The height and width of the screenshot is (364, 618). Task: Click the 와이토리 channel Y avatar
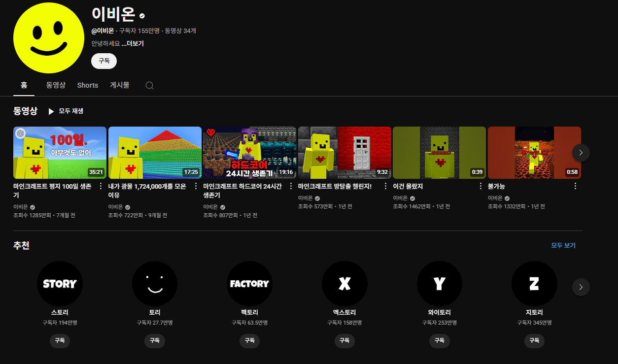click(x=439, y=284)
